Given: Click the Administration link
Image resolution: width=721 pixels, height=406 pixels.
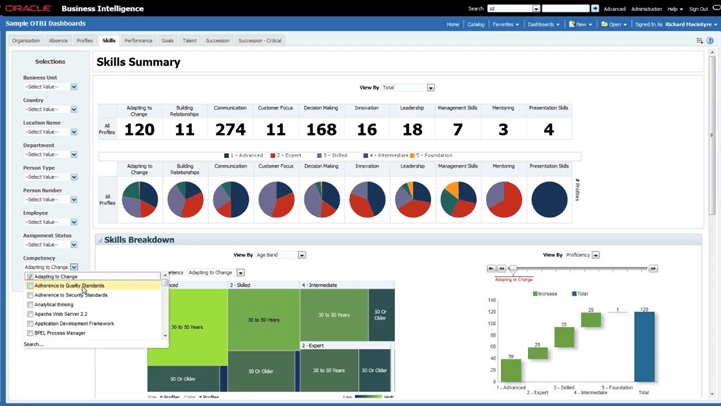Looking at the screenshot, I should [647, 9].
